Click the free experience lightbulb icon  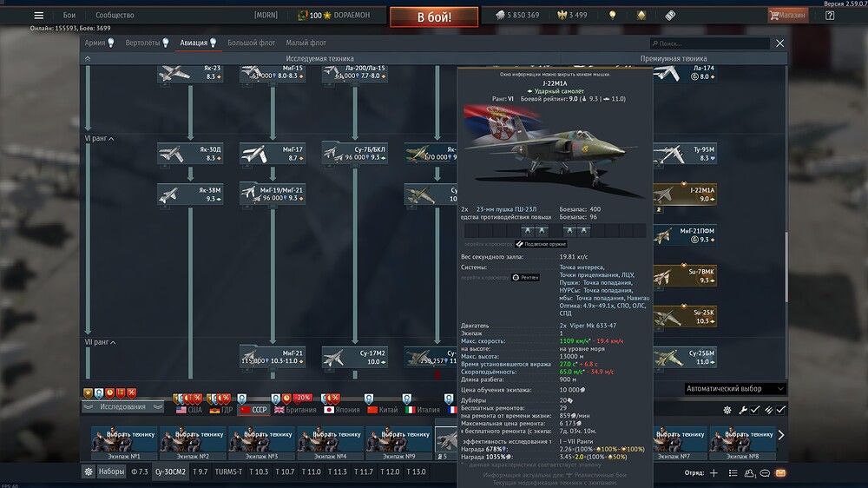pyautogui.click(x=612, y=16)
